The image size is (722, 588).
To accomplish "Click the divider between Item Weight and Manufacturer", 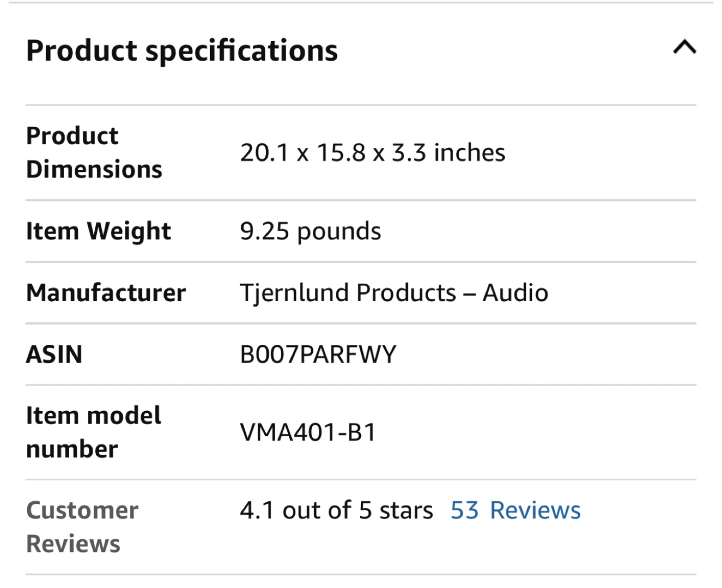I will tap(361, 262).
